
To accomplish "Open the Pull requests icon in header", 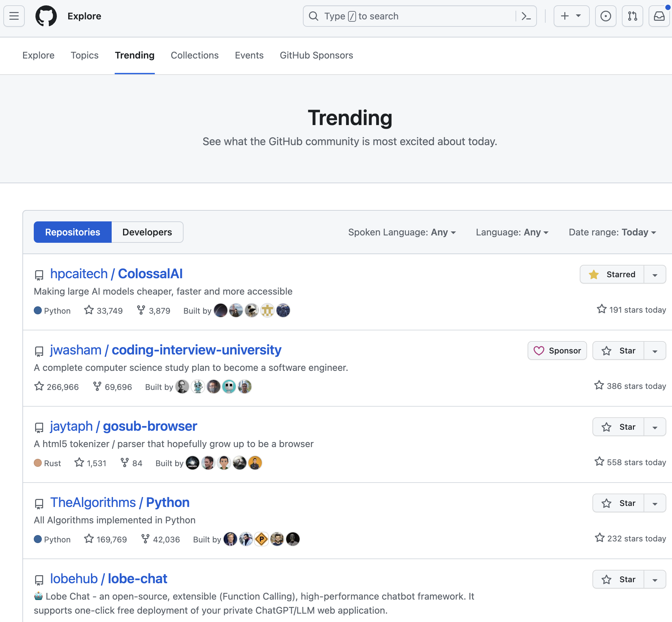I will 632,16.
